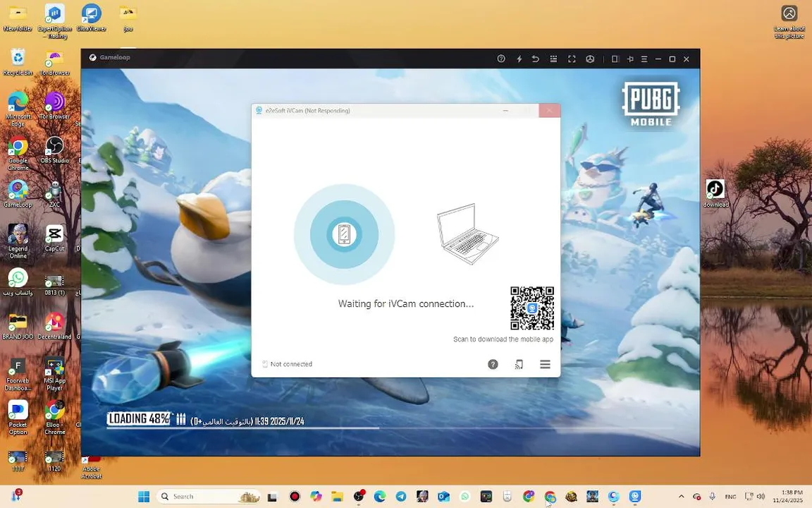This screenshot has width=812, height=508.
Task: Select the Foorweb Dashboard desktop icon
Action: (18, 373)
